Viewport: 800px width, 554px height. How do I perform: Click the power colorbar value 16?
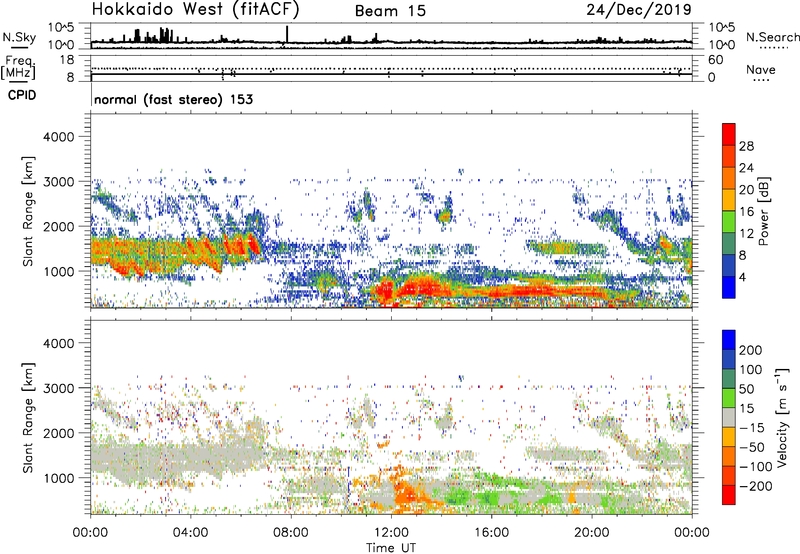746,212
